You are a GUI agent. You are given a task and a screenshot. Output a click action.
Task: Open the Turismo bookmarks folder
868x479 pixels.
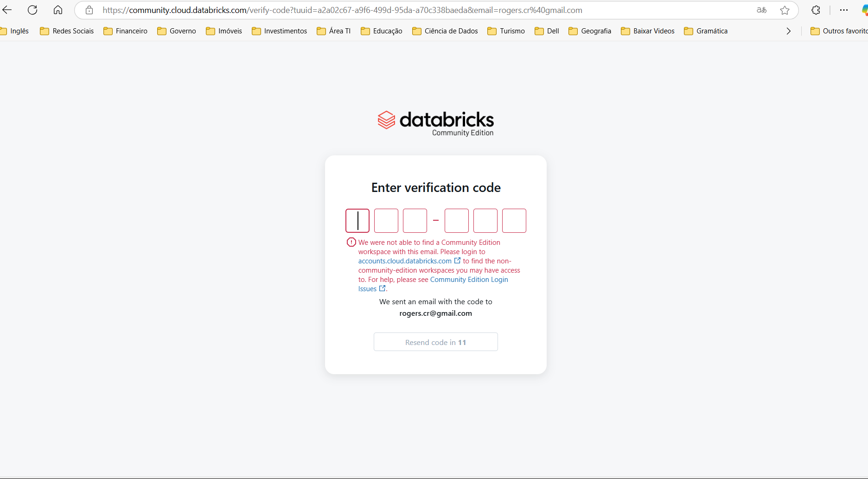click(x=506, y=31)
